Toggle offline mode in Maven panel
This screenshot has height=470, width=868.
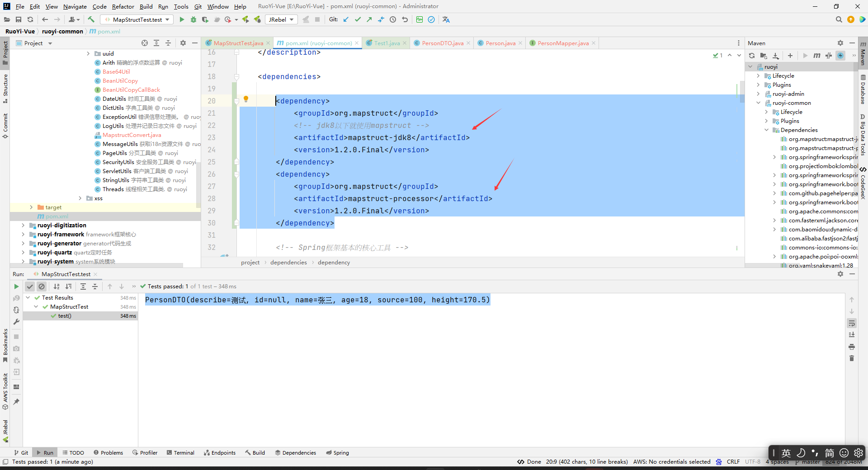(840, 55)
